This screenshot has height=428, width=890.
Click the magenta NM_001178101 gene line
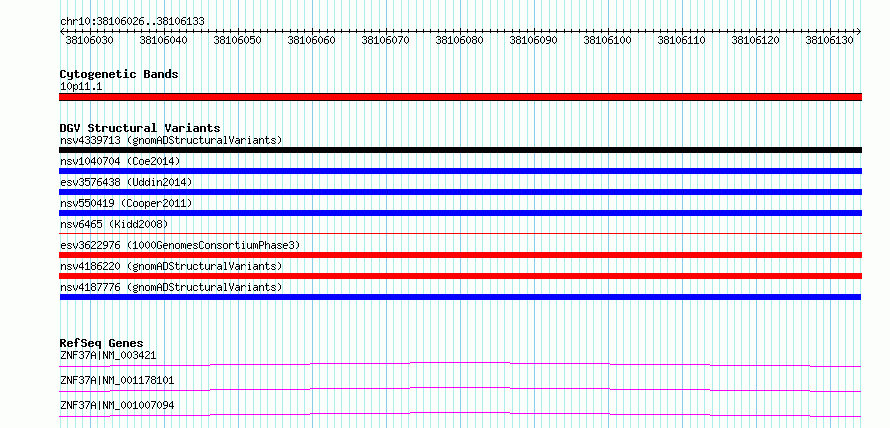click(460, 389)
